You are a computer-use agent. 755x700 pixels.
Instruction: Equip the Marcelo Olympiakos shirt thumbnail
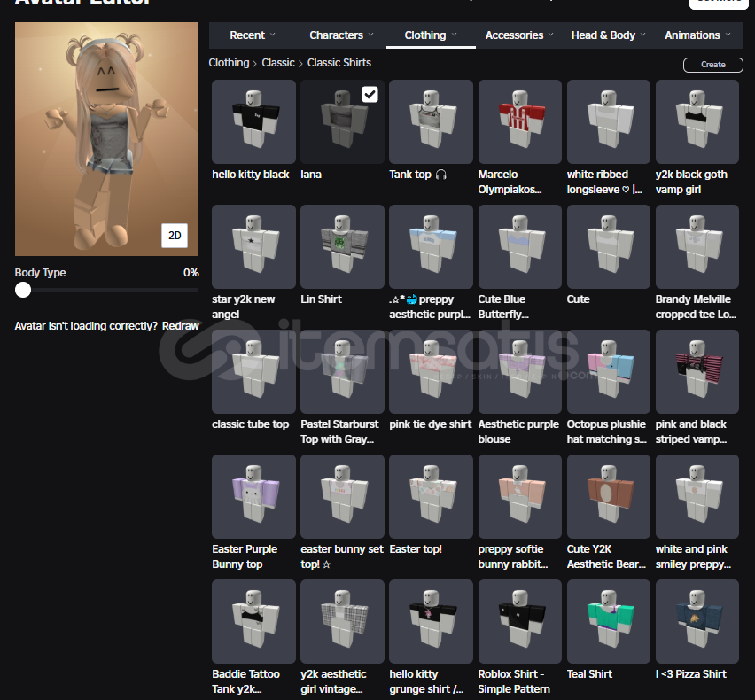pos(520,121)
